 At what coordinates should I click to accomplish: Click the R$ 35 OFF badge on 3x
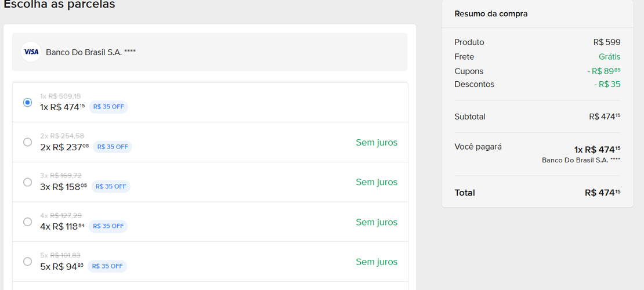(x=111, y=187)
